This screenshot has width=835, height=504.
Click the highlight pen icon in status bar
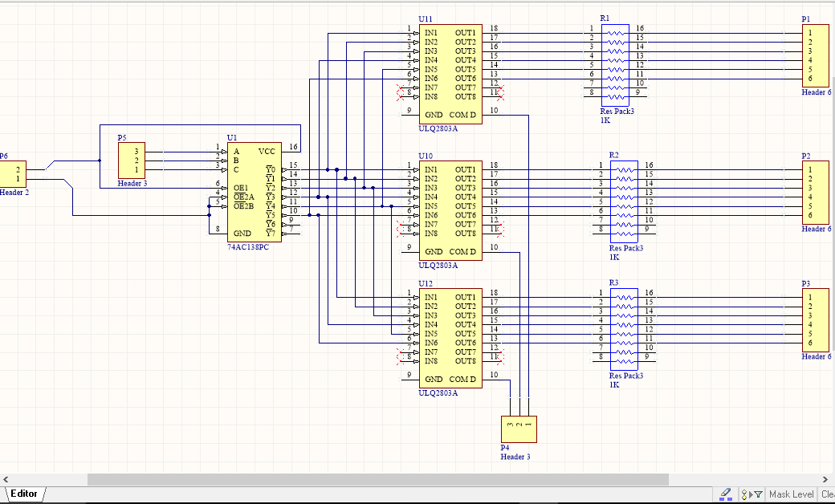pyautogui.click(x=726, y=494)
